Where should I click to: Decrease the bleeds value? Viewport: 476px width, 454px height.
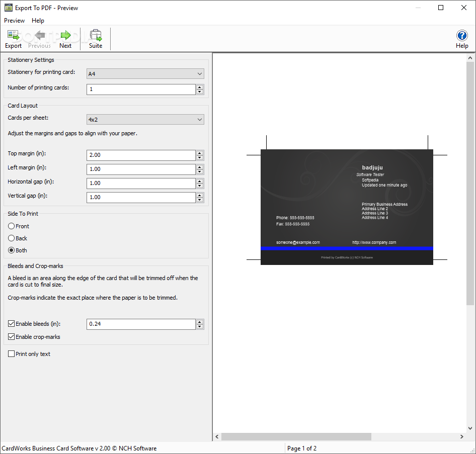click(199, 326)
